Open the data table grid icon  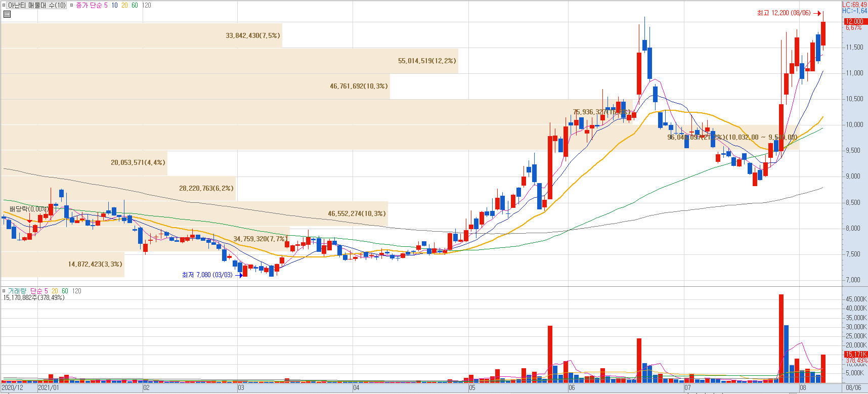pyautogui.click(x=7, y=14)
